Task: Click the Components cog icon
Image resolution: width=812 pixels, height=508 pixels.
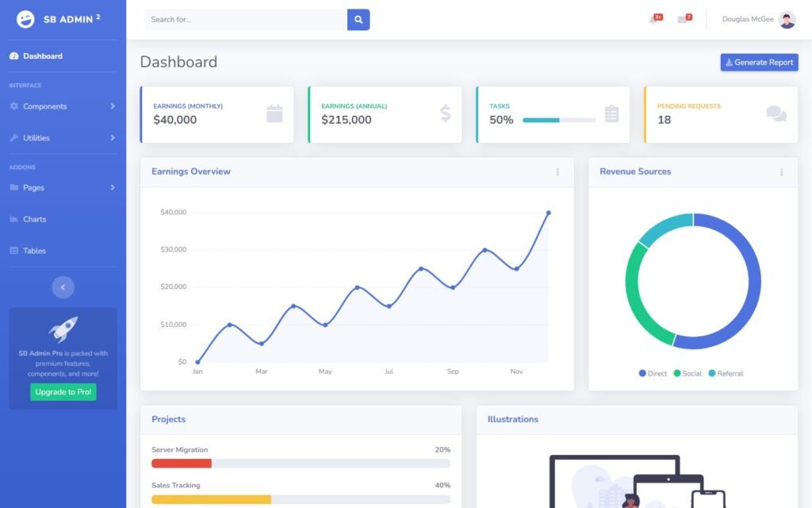Action: coord(14,106)
